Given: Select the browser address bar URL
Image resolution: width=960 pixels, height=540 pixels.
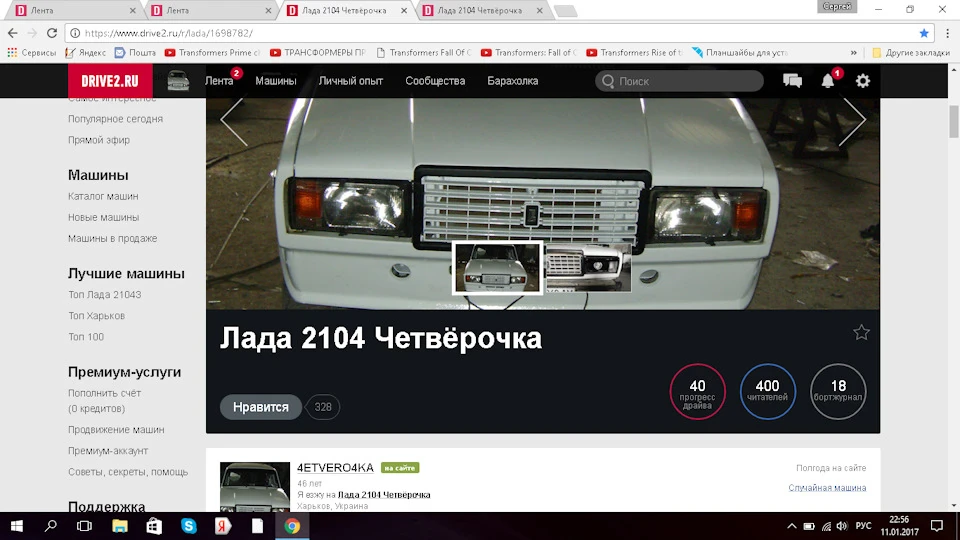Looking at the screenshot, I should point(168,33).
